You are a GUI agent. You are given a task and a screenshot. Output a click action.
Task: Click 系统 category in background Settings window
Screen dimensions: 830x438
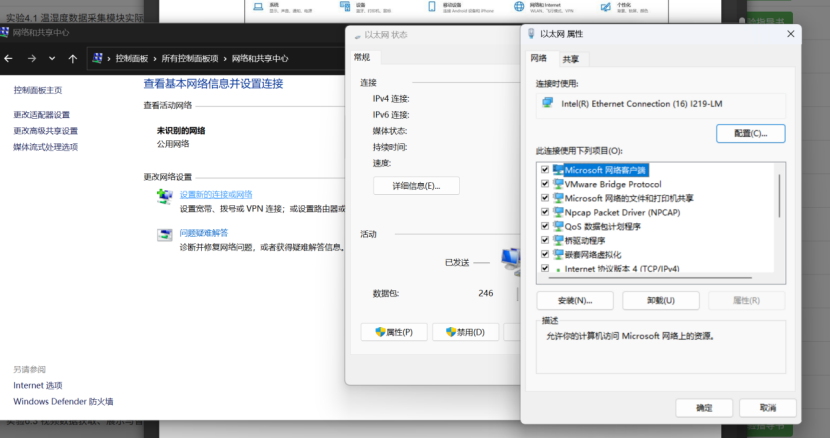[283, 7]
